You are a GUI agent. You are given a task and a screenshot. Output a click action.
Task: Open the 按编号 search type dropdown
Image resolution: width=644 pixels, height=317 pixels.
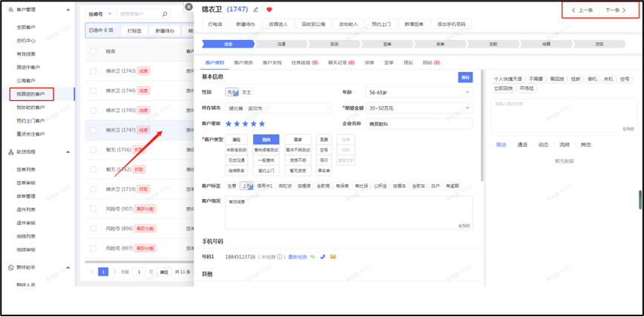coord(101,14)
